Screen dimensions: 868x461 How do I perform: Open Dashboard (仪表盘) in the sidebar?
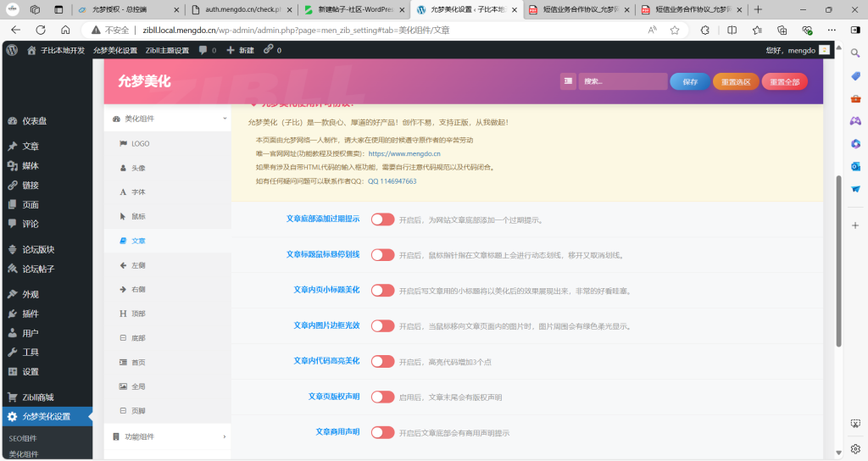point(34,121)
